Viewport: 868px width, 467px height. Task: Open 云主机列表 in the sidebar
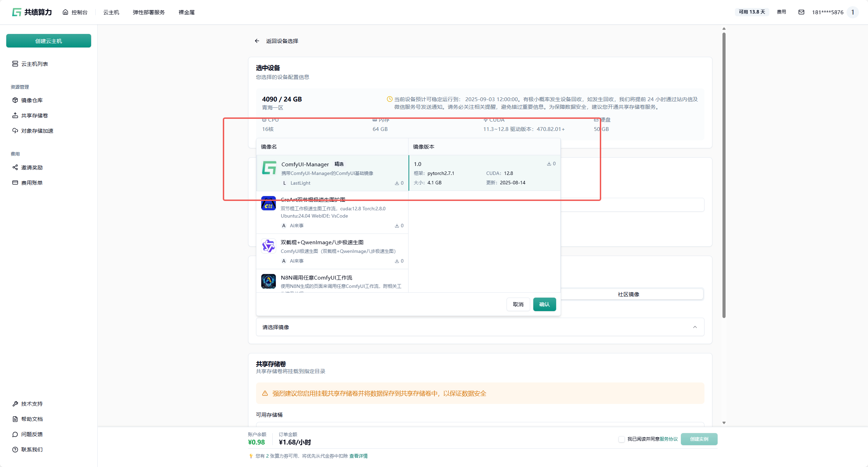point(49,64)
